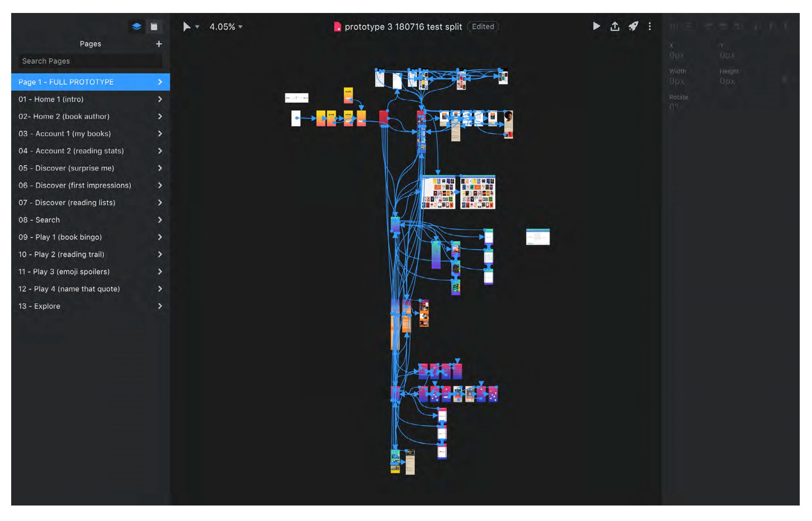Click the layers panel icon
Viewport: 812px width, 521px height.
136,26
